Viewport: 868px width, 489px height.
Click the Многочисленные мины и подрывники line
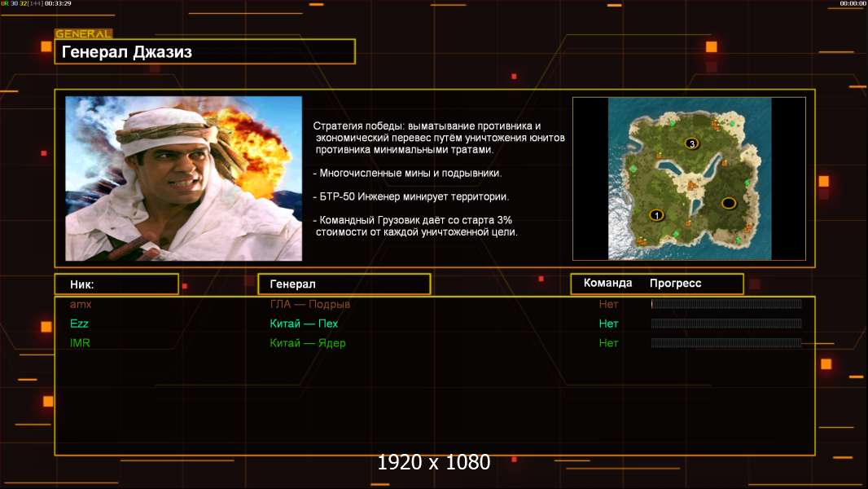click(x=407, y=174)
